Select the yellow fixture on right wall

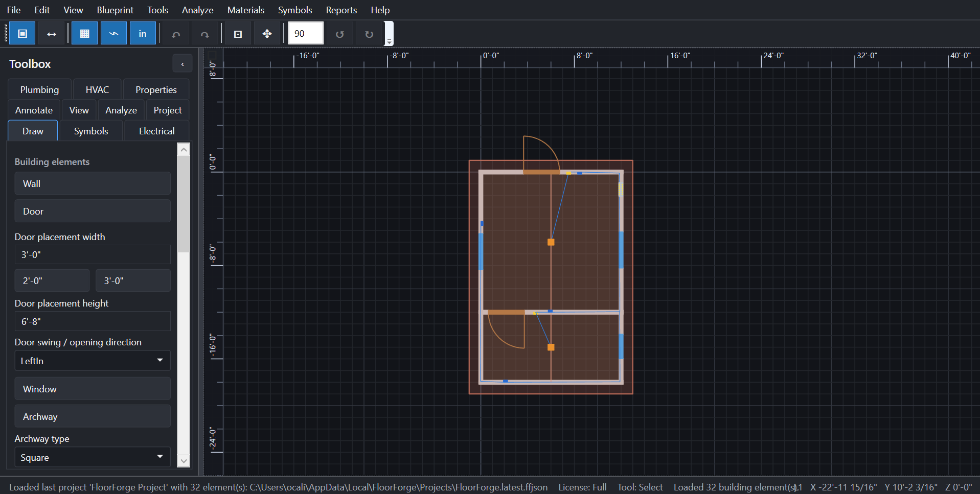point(621,190)
